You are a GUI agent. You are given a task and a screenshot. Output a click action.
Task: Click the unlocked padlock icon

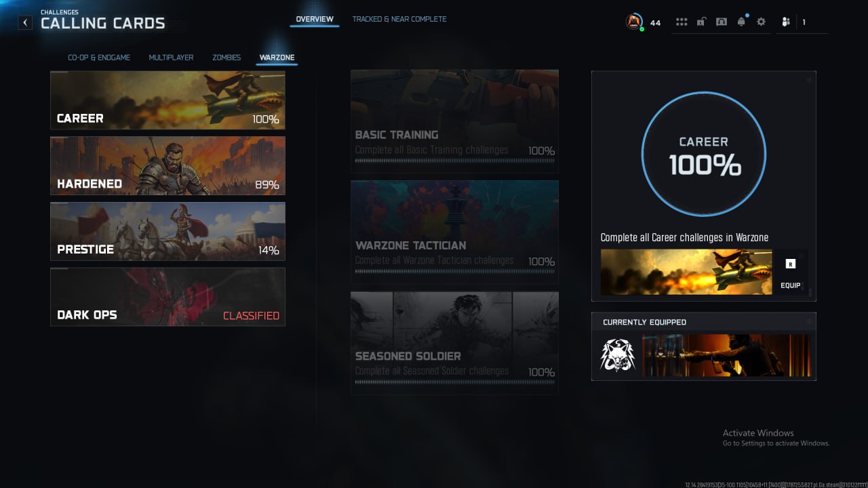[x=701, y=22]
